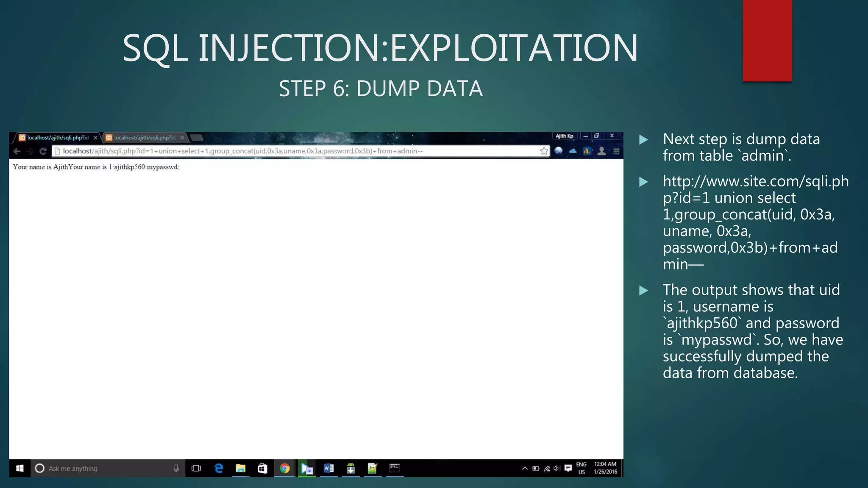Open the download manager taskbar icon

(351, 468)
